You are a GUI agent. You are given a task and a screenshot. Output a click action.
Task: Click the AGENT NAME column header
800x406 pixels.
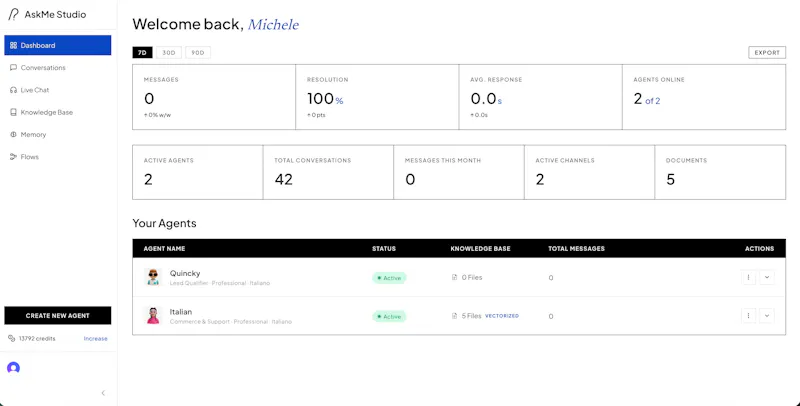pos(164,249)
